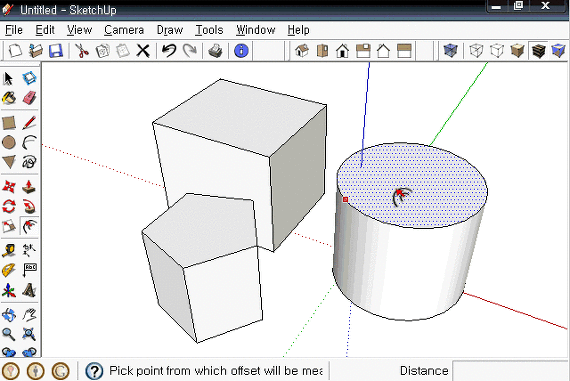Click the Open file icon
This screenshot has width=570, height=381.
click(x=36, y=51)
